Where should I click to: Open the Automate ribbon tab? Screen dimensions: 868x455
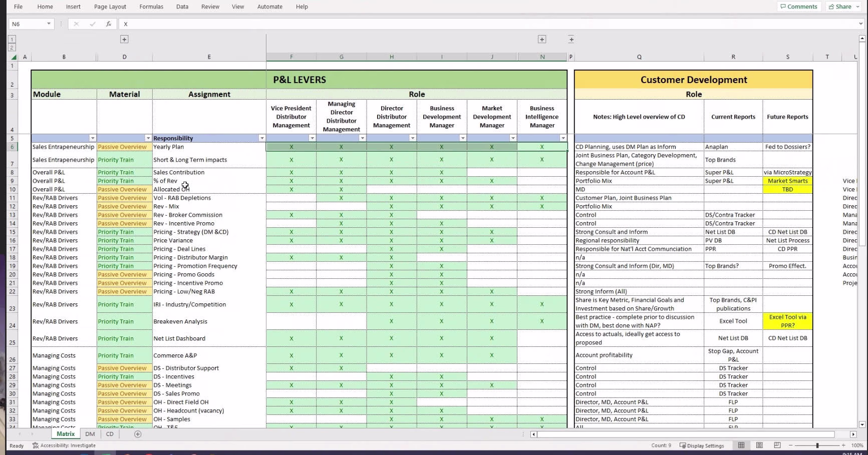(270, 7)
